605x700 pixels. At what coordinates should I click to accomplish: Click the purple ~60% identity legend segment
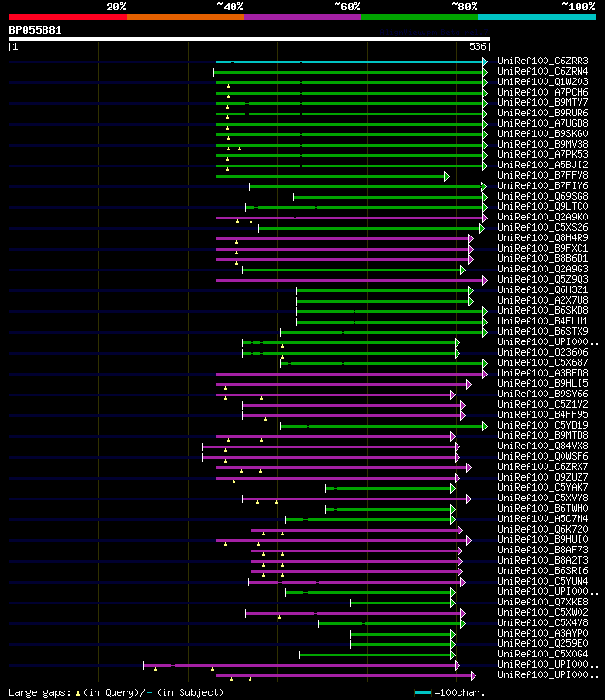click(302, 17)
